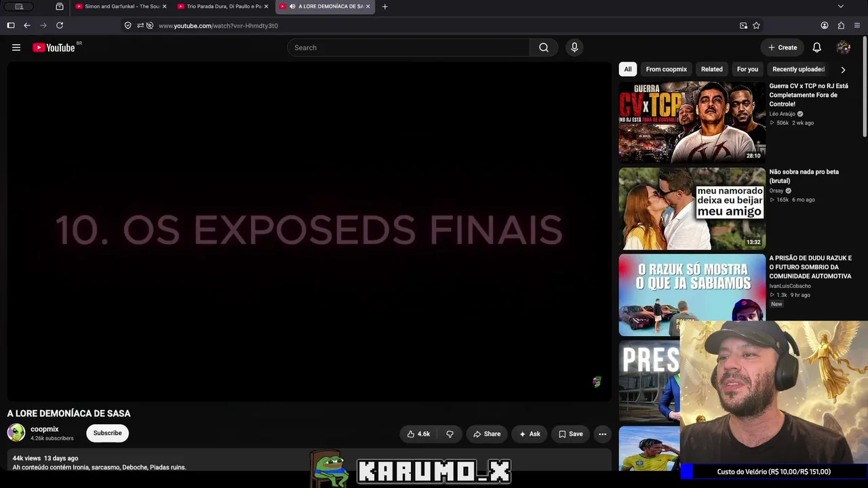868x488 pixels.
Task: Bookmark this page with the star
Action: point(756,26)
